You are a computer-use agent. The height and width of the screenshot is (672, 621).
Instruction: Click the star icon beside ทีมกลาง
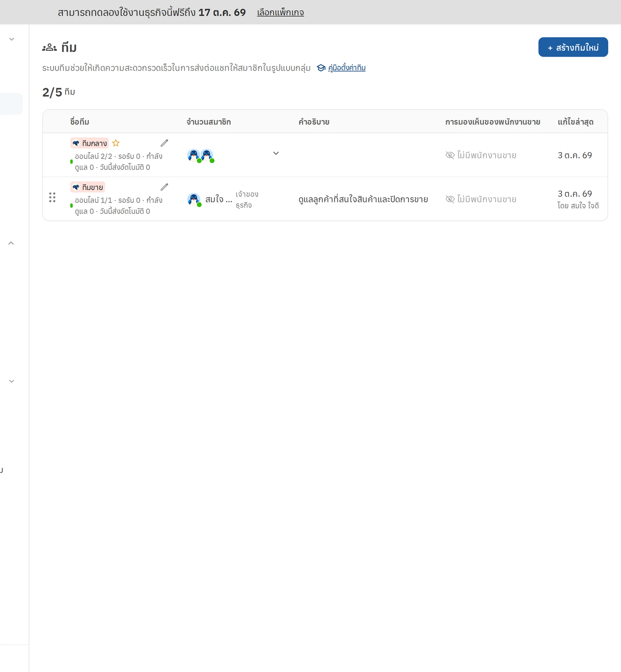[x=116, y=143]
